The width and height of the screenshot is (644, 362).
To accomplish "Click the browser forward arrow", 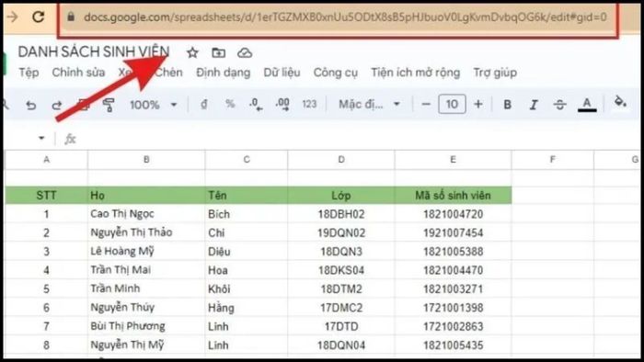I will click(12, 17).
